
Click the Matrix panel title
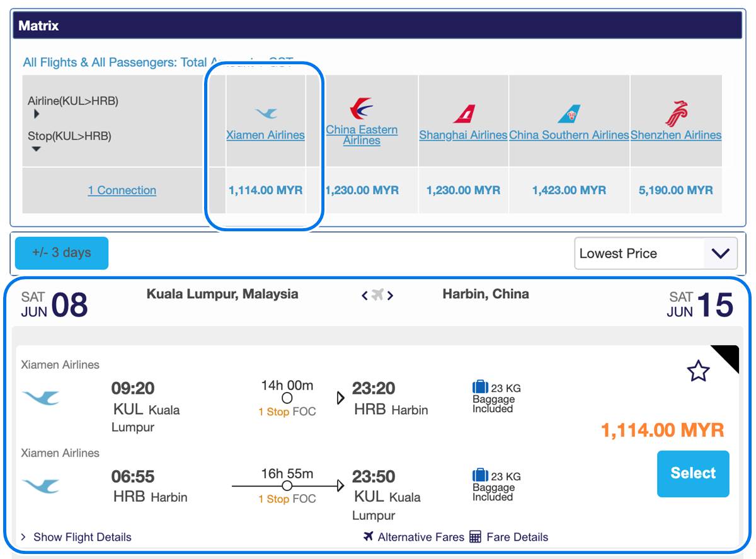click(38, 26)
